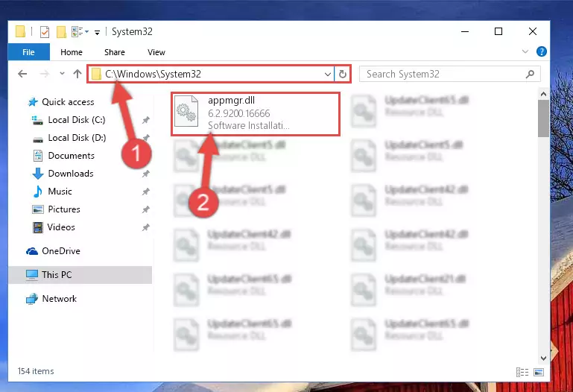The width and height of the screenshot is (573, 392).
Task: Select the appmgr.dll file icon
Action: point(186,112)
